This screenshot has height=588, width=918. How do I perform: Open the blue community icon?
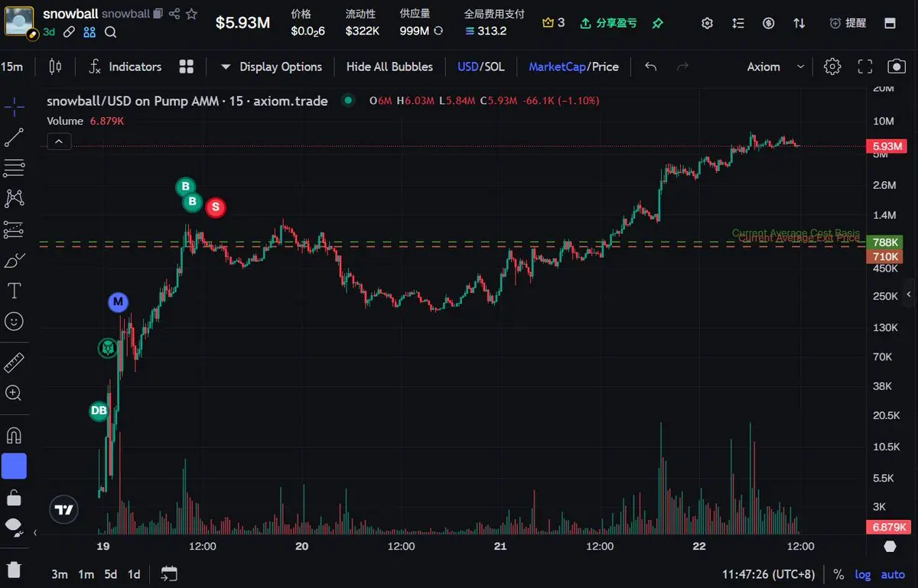click(x=90, y=31)
